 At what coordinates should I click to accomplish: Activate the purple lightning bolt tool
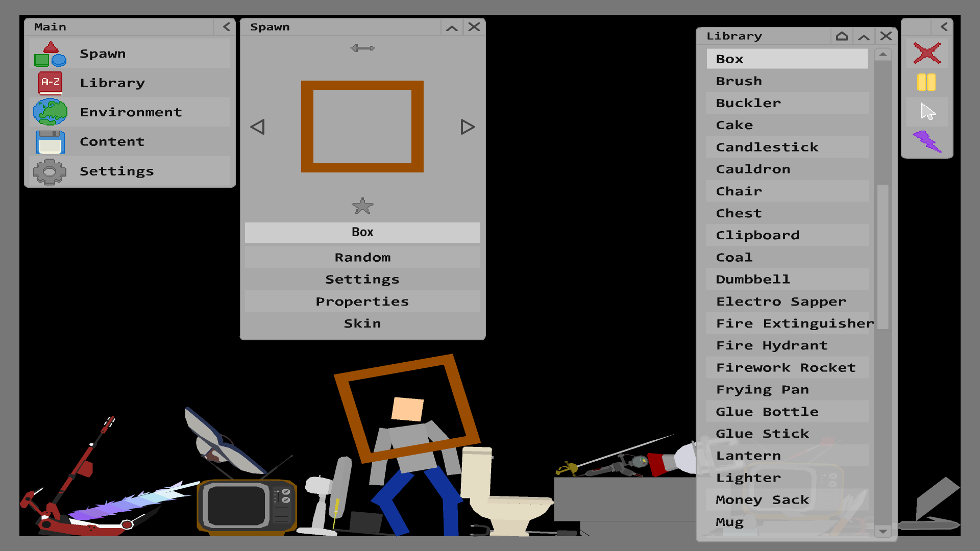[927, 141]
